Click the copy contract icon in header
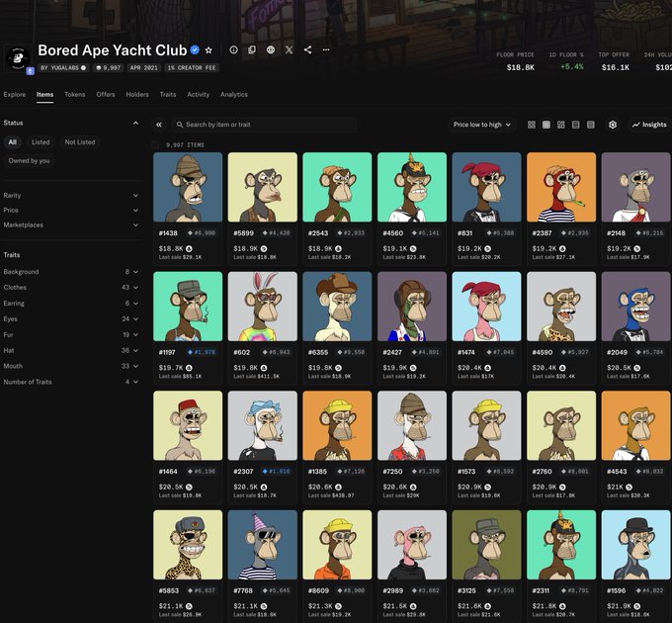672x623 pixels. tap(252, 49)
